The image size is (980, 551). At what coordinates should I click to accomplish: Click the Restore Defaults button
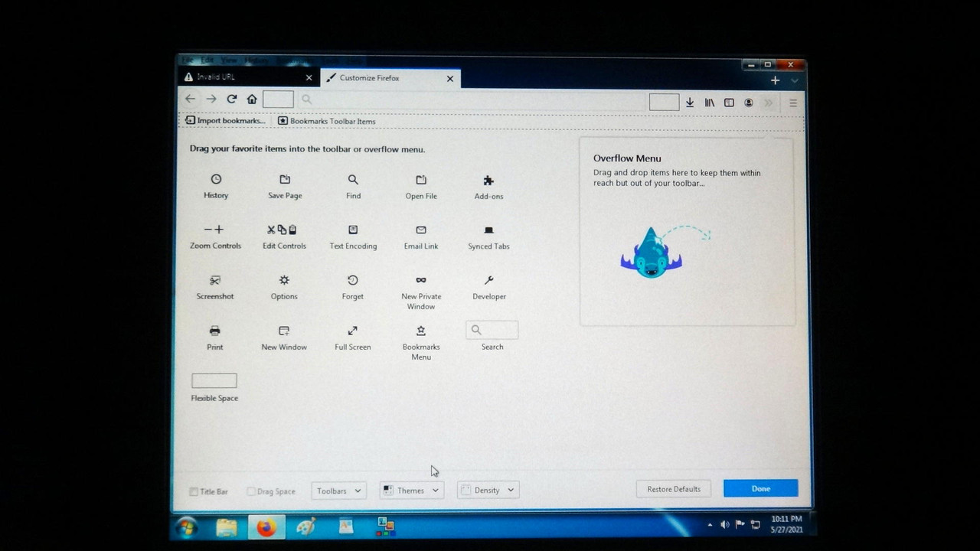pos(674,489)
